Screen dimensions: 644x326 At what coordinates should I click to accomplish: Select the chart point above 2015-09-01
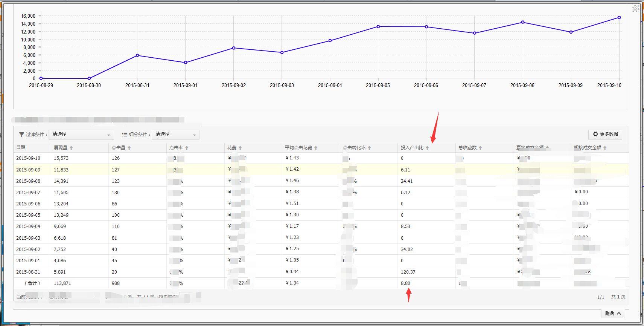pos(186,63)
